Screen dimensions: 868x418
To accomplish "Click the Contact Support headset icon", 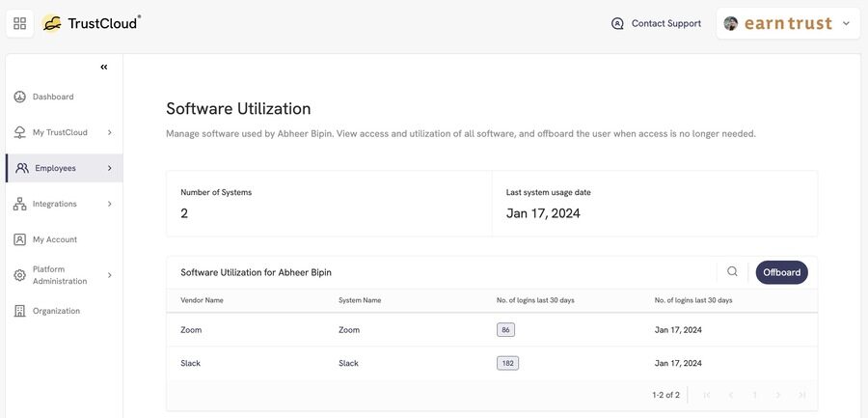I will tap(617, 23).
